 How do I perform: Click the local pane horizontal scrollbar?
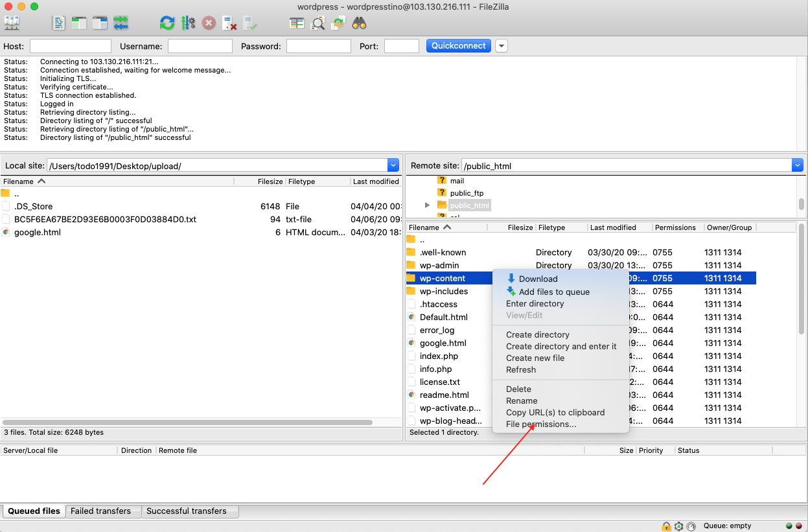tap(188, 422)
